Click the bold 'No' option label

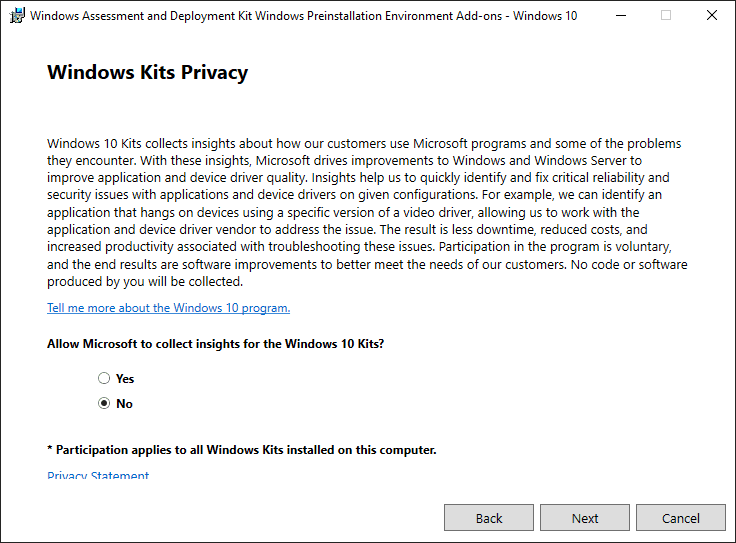pyautogui.click(x=124, y=404)
